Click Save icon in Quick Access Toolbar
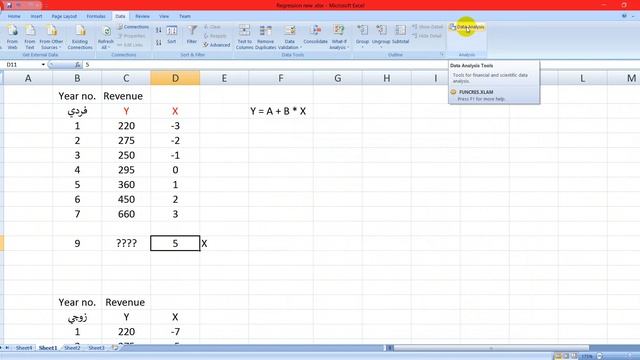Image resolution: width=640 pixels, height=360 pixels. (x=9, y=5)
